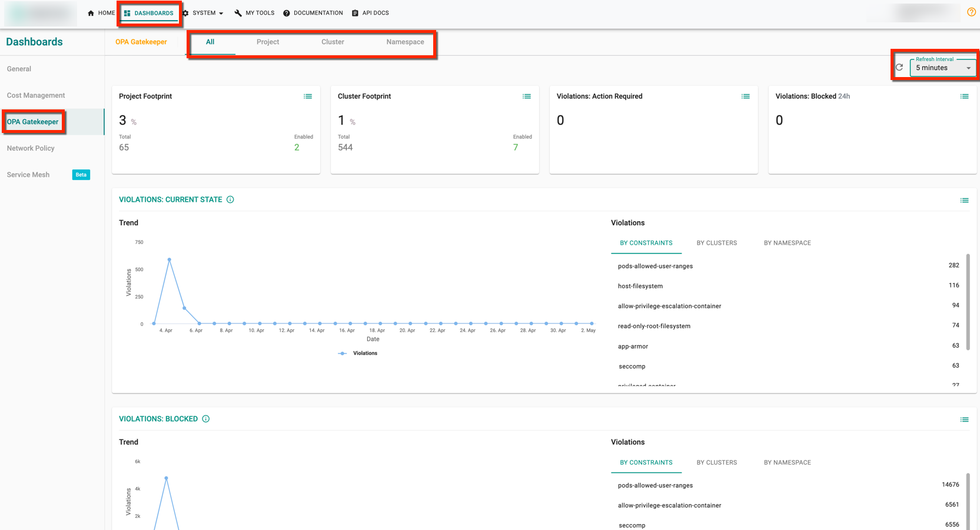Select OPA Gatekeeper in sidebar
Viewport: 980px width, 530px height.
click(33, 122)
